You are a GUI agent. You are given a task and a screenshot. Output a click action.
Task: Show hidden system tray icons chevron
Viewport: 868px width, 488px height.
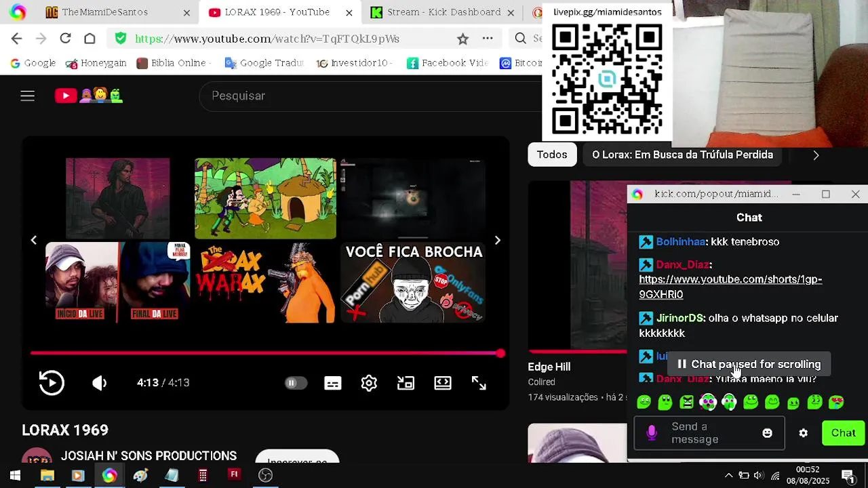728,476
